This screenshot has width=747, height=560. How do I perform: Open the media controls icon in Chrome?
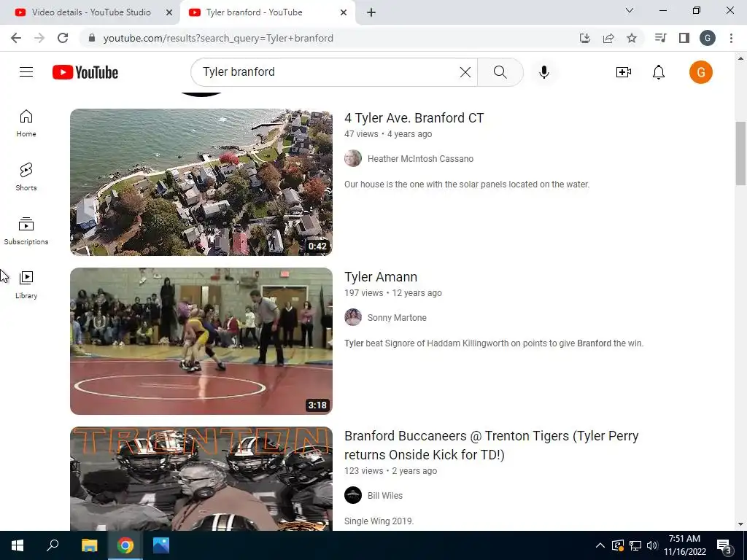[660, 38]
